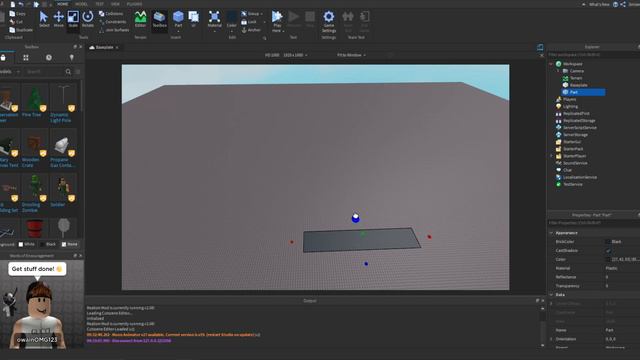This screenshot has width=640, height=360.
Task: Collapse the Appearance properties section
Action: coord(551,233)
